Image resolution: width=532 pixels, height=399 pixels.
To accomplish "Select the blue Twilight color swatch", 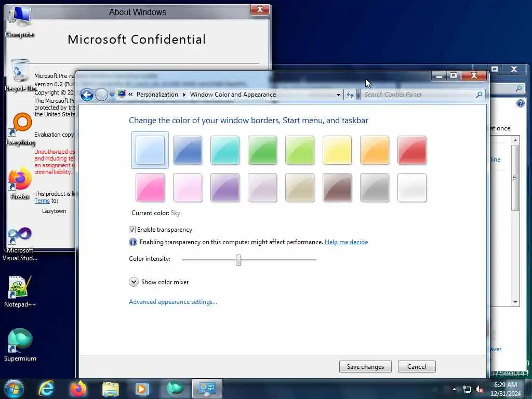I will point(187,150).
